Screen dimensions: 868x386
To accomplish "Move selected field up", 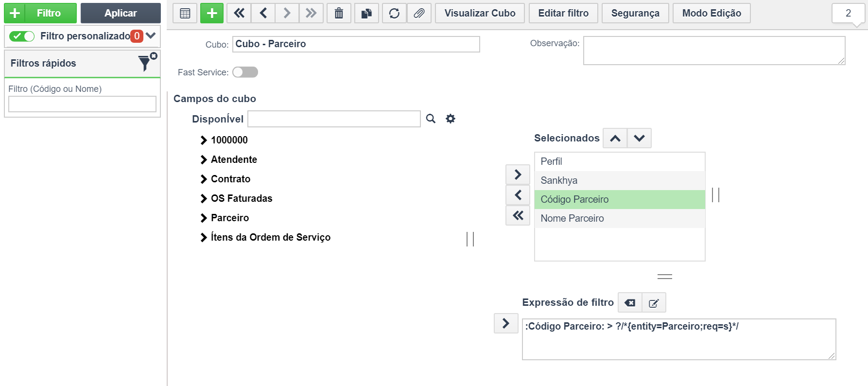I will pyautogui.click(x=615, y=138).
